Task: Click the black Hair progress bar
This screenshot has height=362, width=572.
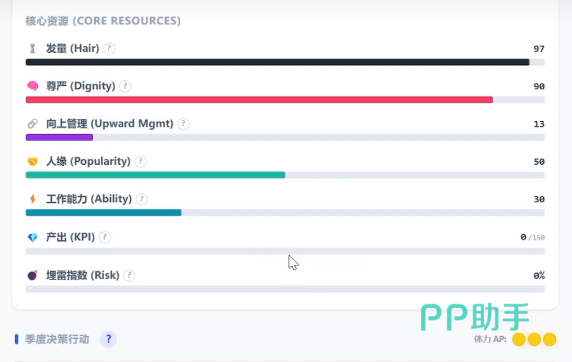Action: point(285,62)
